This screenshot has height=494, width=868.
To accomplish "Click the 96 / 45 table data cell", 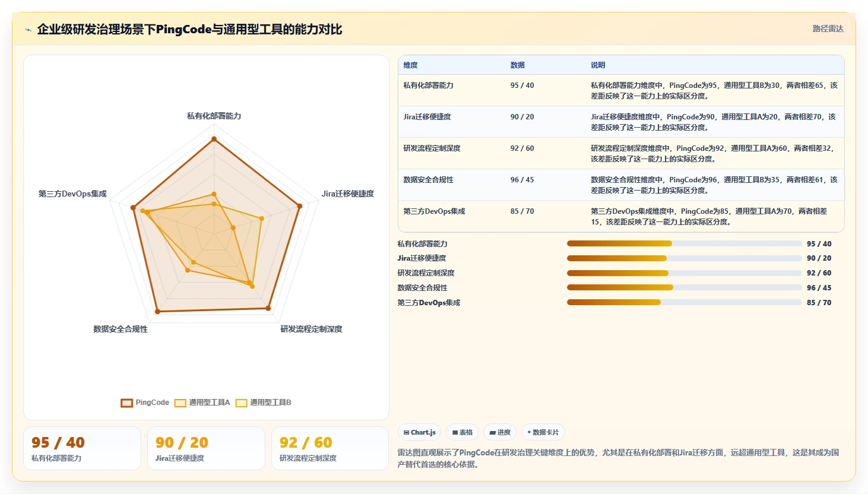I will pos(522,180).
